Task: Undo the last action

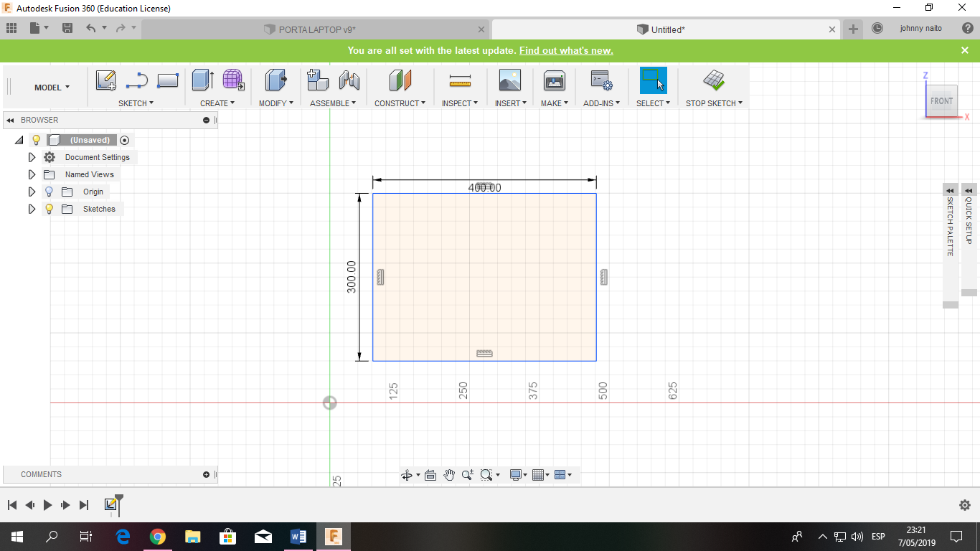Action: click(90, 29)
